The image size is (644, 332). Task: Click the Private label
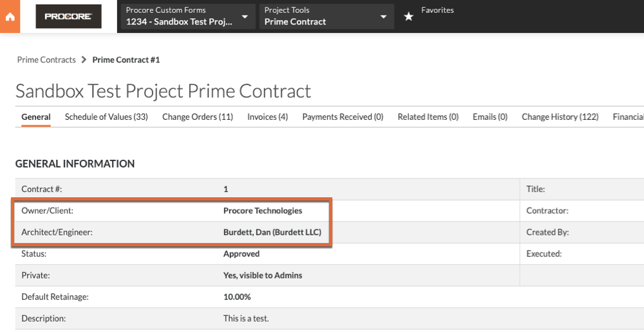[x=35, y=275]
